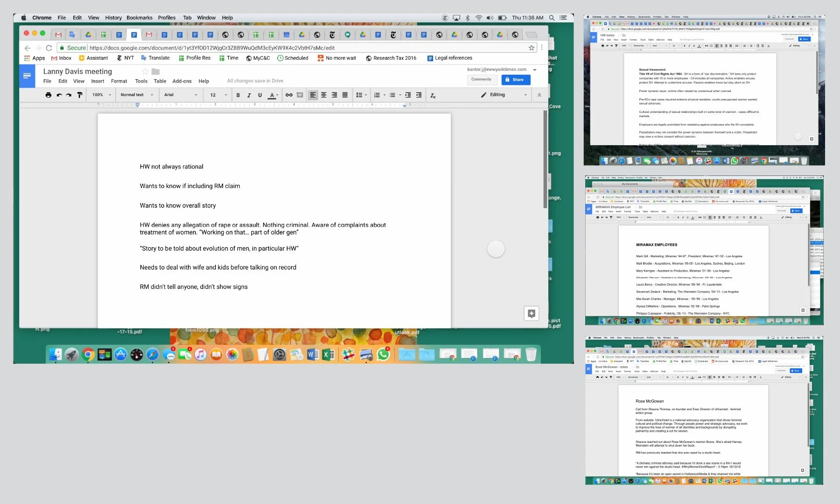Toggle bold formatting
Viewport: 840px width, 504px height.
point(238,95)
